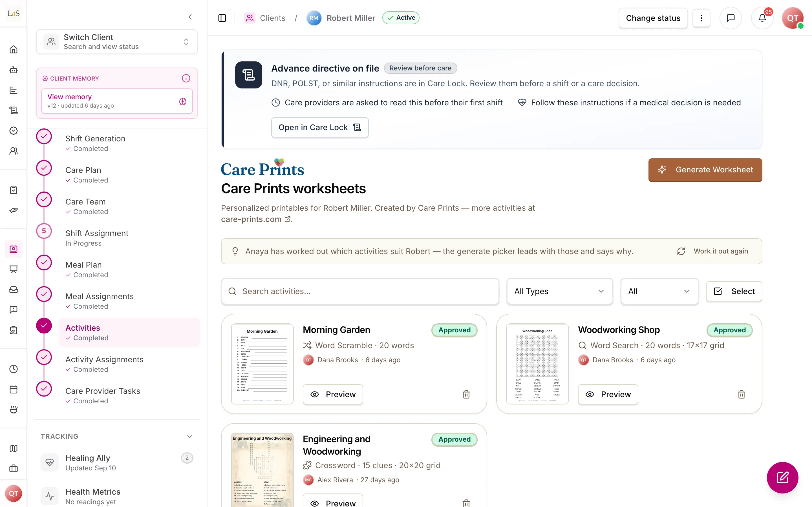Toggle the sidebar panel icon
This screenshot has width=812, height=507.
coord(222,18)
